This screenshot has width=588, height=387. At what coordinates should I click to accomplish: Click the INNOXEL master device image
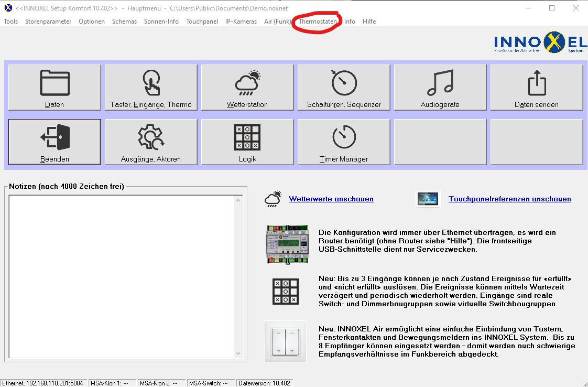287,244
